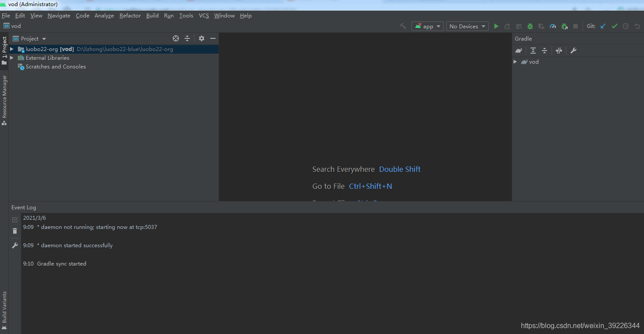Select the 'Gradle sync started' log entry

pos(62,264)
